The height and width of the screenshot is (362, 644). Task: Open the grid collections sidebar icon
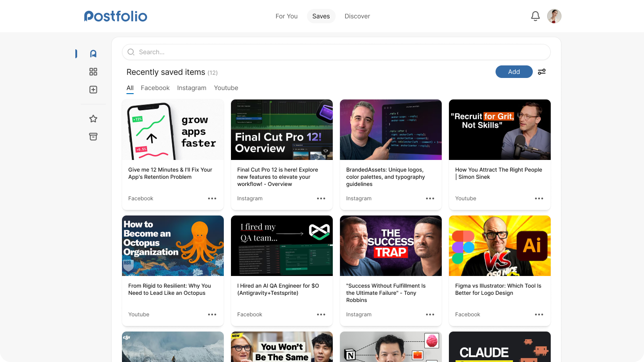[x=93, y=72]
